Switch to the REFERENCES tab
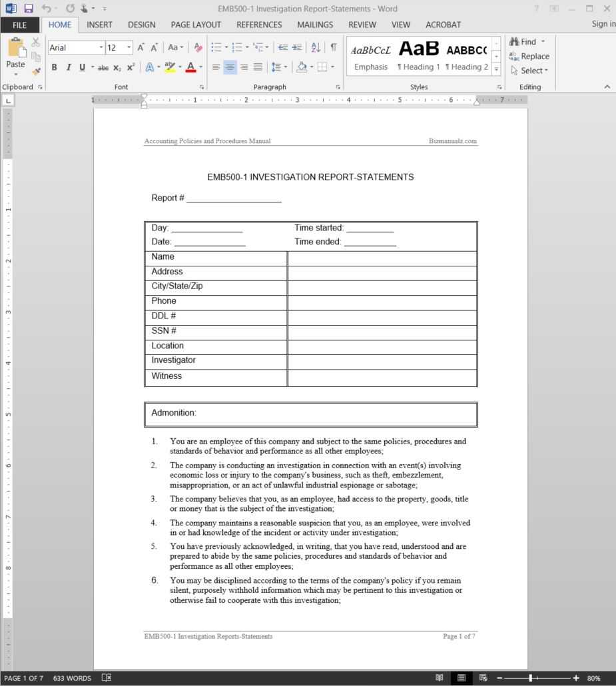The height and width of the screenshot is (686, 616). point(259,25)
